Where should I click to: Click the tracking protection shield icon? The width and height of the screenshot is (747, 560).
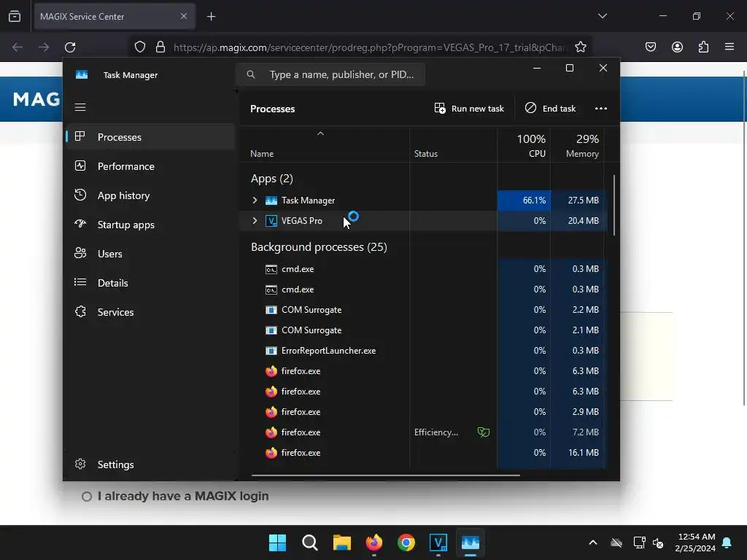pos(139,47)
